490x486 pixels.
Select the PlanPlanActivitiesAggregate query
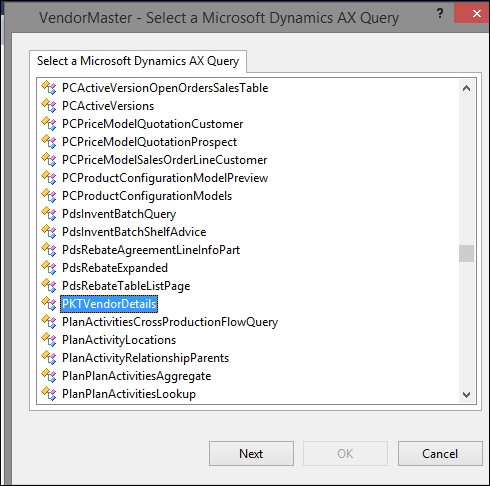pyautogui.click(x=137, y=376)
